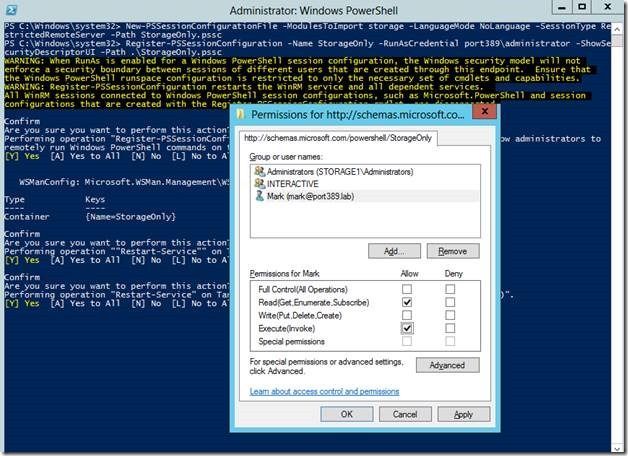
Task: Click the WSManConfig output line
Action: point(124,182)
